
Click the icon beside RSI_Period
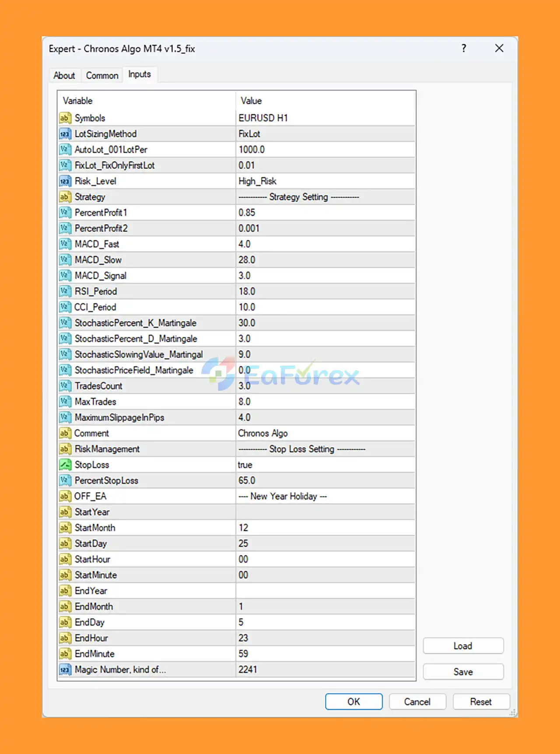point(65,291)
